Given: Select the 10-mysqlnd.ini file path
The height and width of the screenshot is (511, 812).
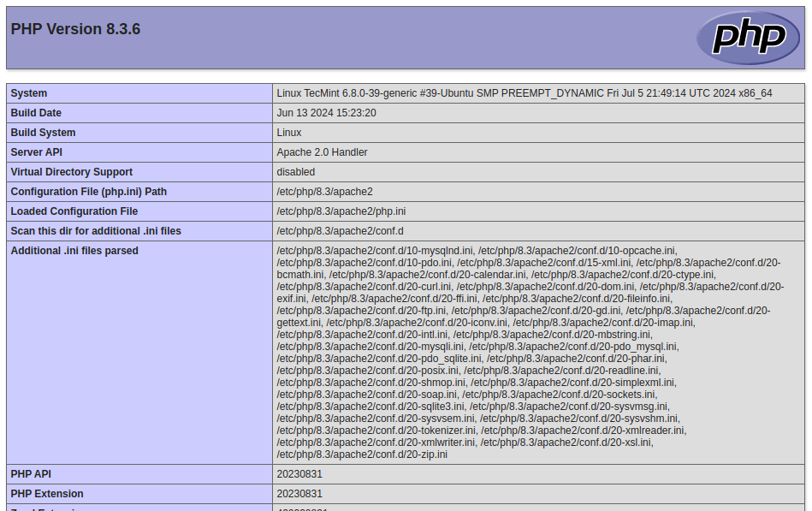Looking at the screenshot, I should (x=368, y=251).
